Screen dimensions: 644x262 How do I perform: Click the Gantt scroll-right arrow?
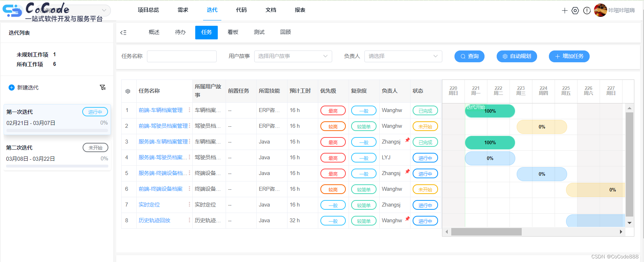pos(621,232)
